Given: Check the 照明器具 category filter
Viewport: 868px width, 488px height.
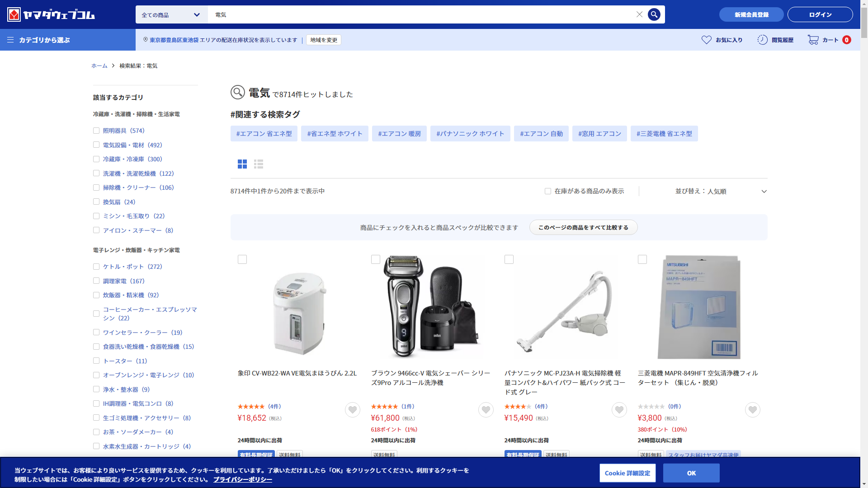Looking at the screenshot, I should 96,131.
